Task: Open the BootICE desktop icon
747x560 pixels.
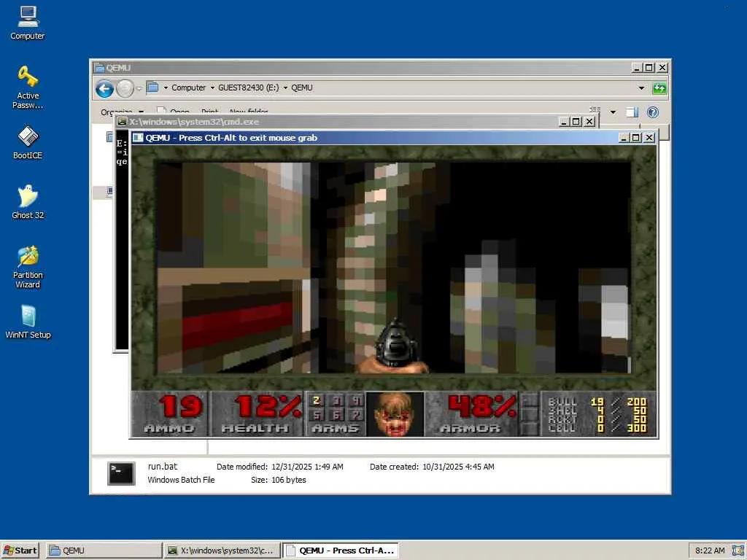Action: click(27, 142)
